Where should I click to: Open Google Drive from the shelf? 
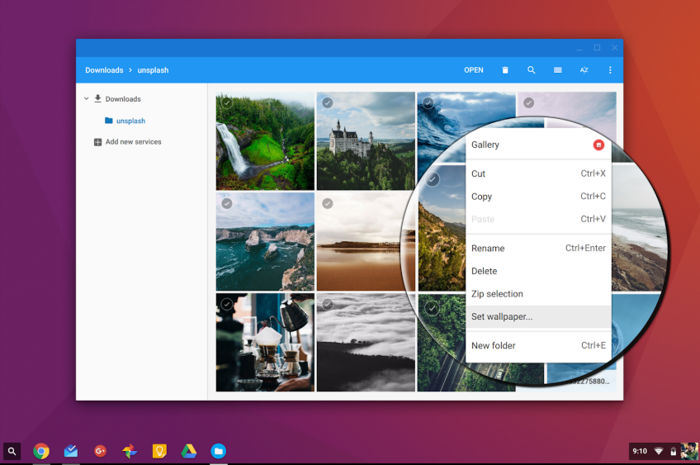coord(188,451)
